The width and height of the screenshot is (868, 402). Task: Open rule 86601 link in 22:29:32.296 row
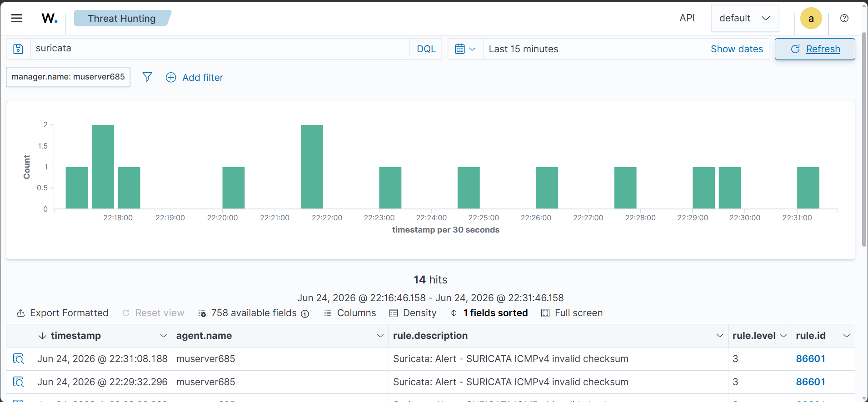pyautogui.click(x=810, y=382)
